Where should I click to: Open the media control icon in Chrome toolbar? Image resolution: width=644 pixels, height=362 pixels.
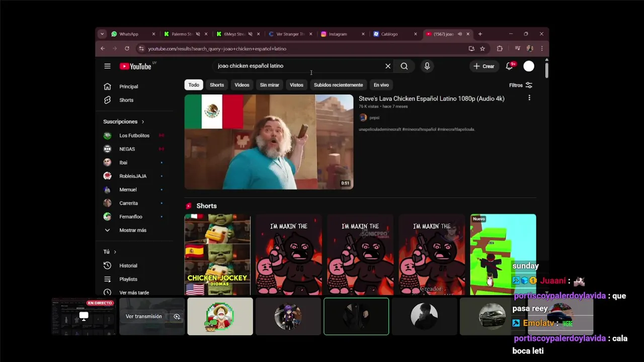tap(518, 48)
